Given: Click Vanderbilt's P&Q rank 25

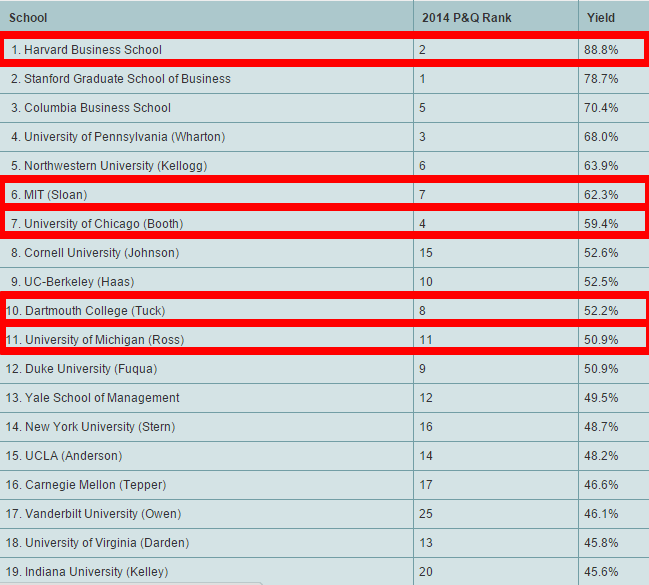Looking at the screenshot, I should click(x=426, y=513).
